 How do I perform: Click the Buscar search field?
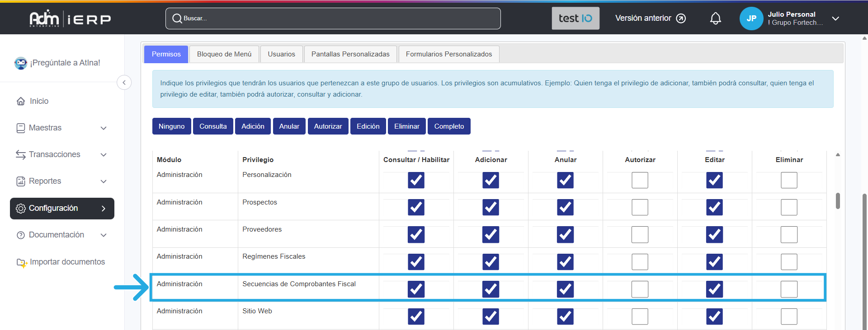[x=333, y=19]
